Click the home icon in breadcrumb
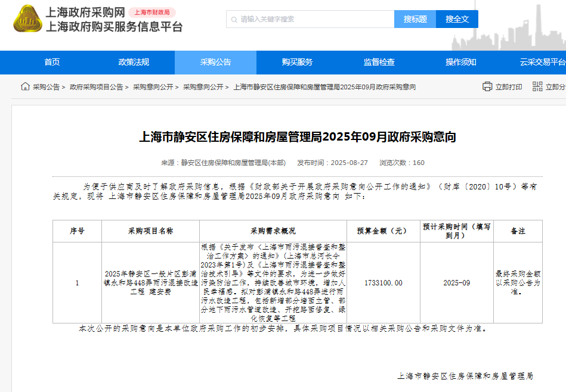 [x=25, y=86]
